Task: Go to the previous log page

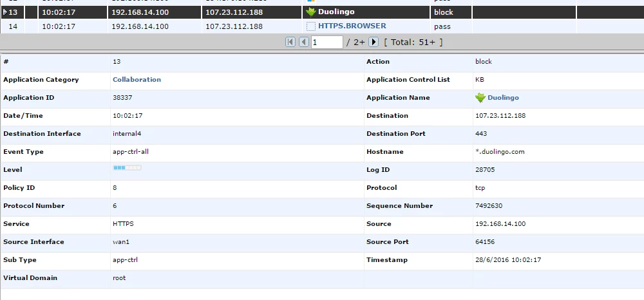Action: click(x=304, y=42)
